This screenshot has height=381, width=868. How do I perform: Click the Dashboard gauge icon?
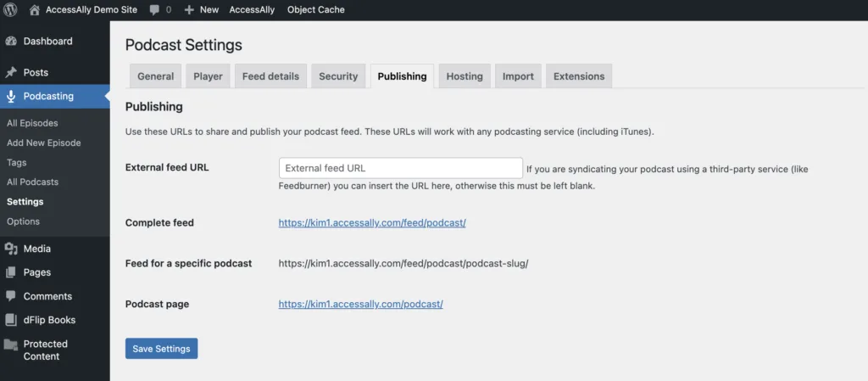[10, 41]
